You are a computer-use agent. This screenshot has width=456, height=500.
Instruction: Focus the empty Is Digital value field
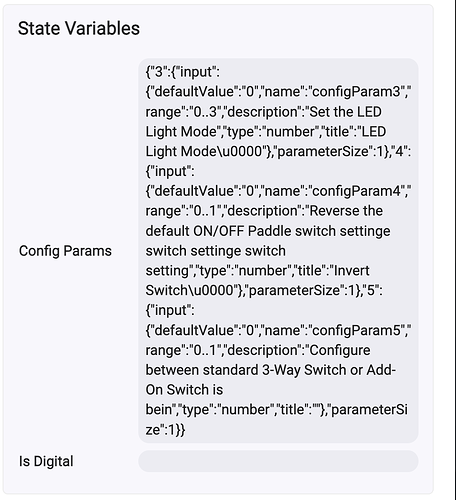[x=278, y=461]
